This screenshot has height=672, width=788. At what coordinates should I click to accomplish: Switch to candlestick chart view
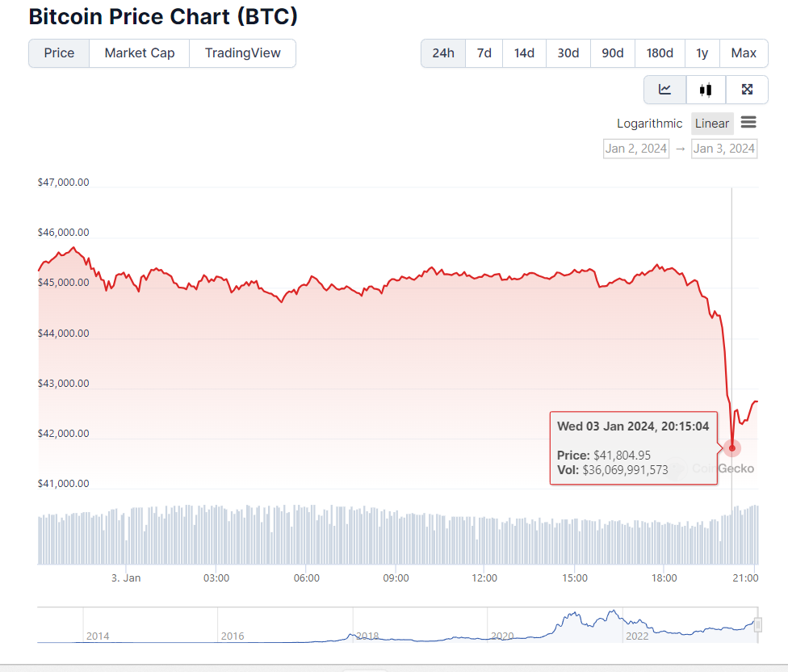[x=705, y=90]
